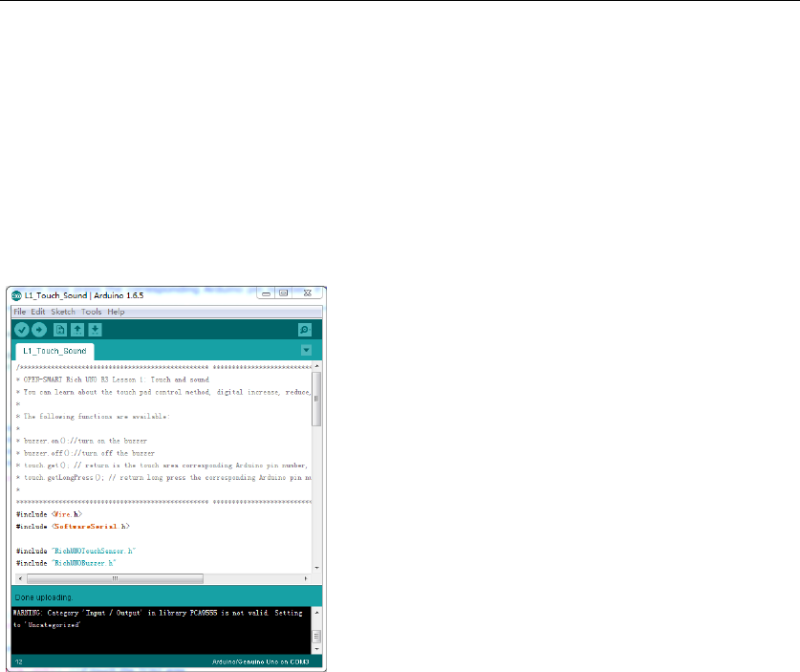This screenshot has width=800, height=672.
Task: Create a new sketch with New icon
Action: (60, 330)
